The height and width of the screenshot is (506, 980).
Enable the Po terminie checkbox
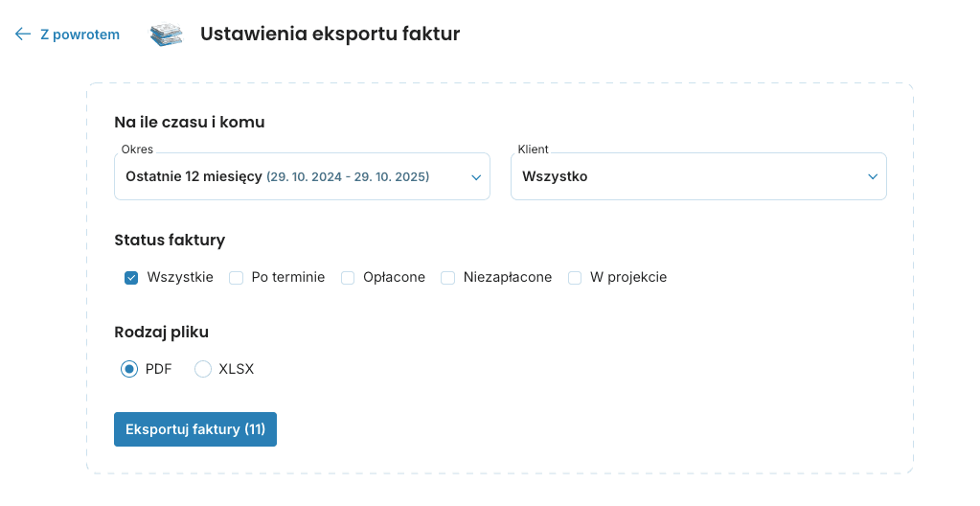pyautogui.click(x=236, y=278)
